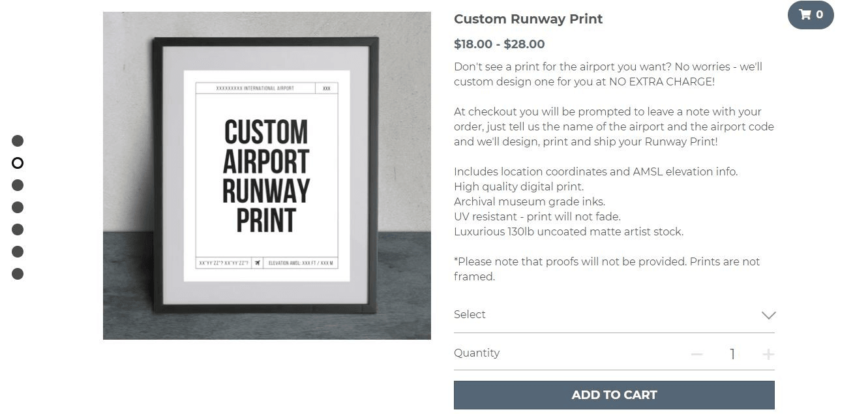This screenshot has height=414, width=868.
Task: Click the $18.00 - $28.00 price text
Action: pyautogui.click(x=499, y=44)
